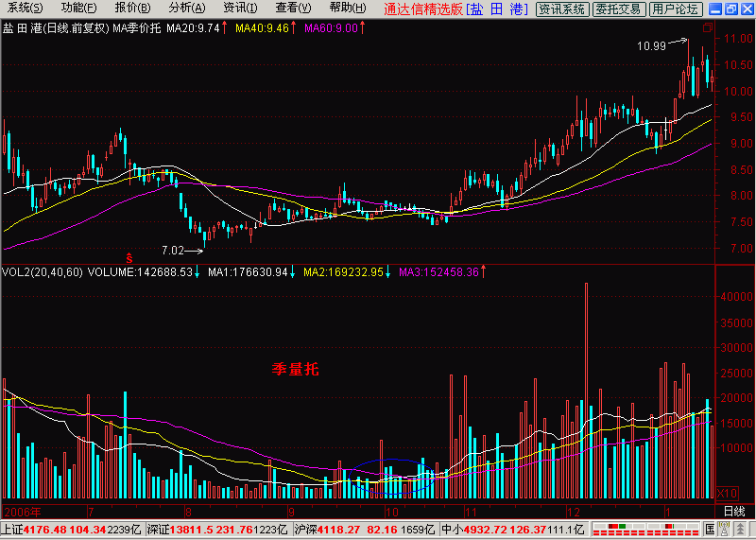Click the 10.99 high price arrow marker
The height and width of the screenshot is (540, 756).
(x=661, y=45)
